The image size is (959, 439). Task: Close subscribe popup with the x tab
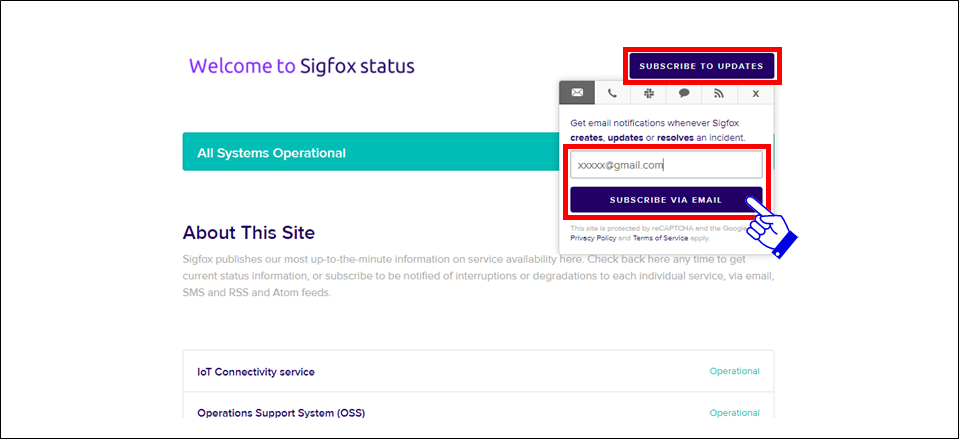click(756, 94)
